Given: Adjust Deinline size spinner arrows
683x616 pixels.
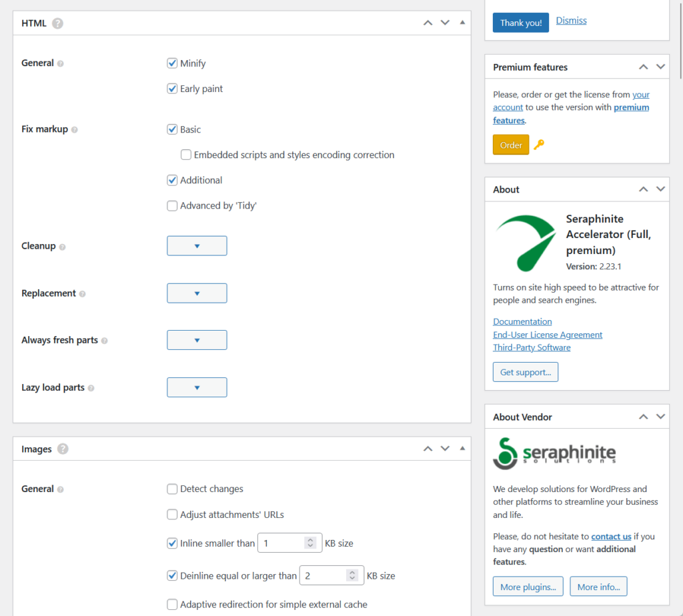Looking at the screenshot, I should [x=352, y=575].
